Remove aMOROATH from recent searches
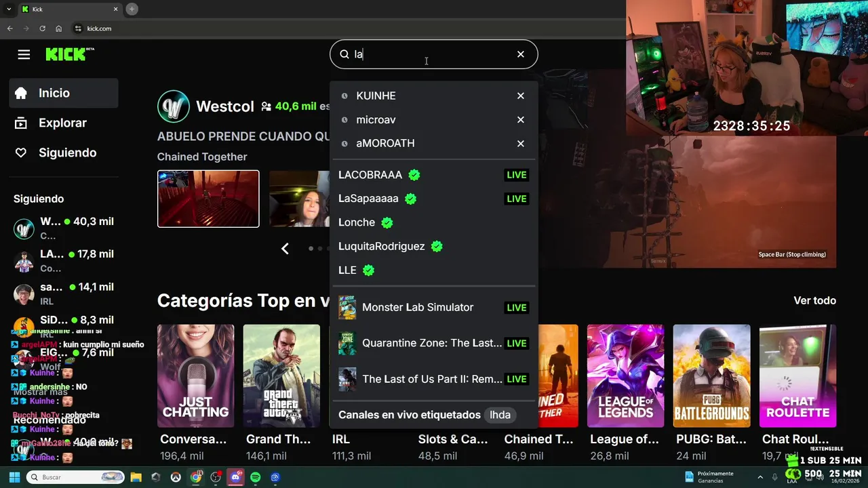 pyautogui.click(x=521, y=144)
